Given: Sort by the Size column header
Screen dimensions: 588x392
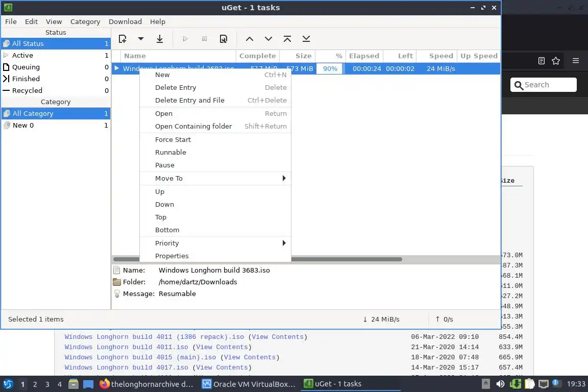Looking at the screenshot, I should click(x=298, y=56).
